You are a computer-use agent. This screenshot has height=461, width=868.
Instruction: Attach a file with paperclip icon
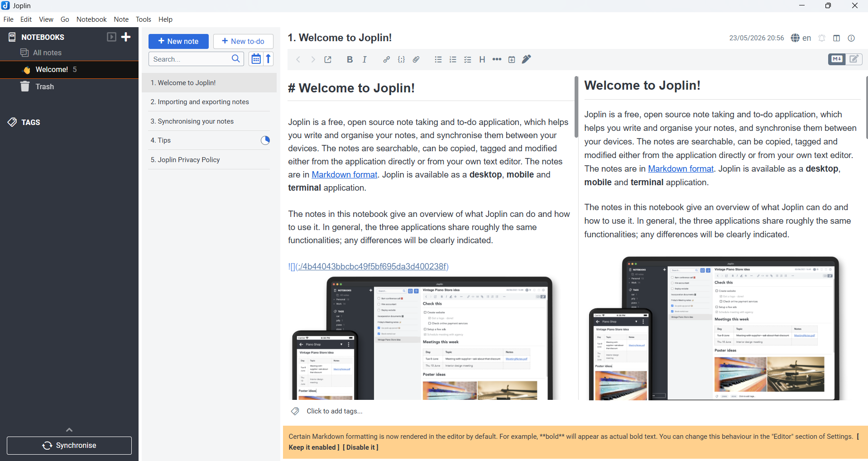[416, 59]
